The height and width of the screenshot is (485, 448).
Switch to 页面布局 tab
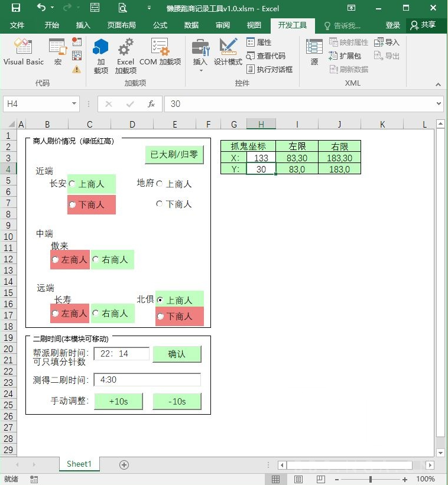coord(122,25)
